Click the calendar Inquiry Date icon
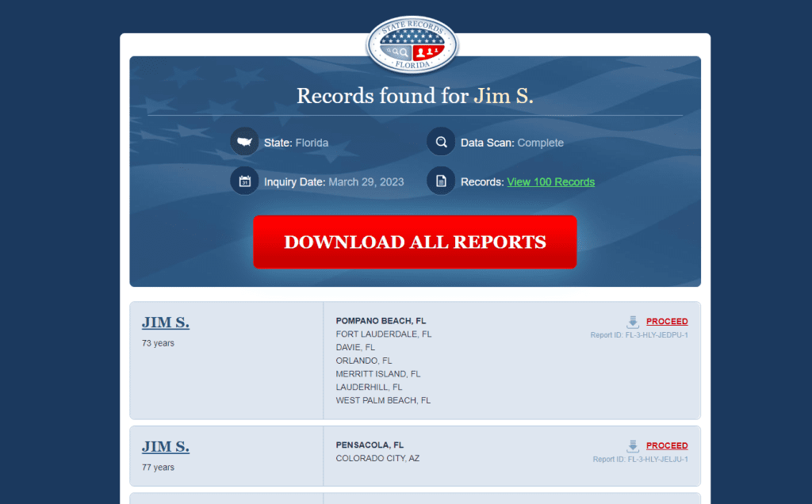Screen dimensions: 812x504 coord(244,181)
